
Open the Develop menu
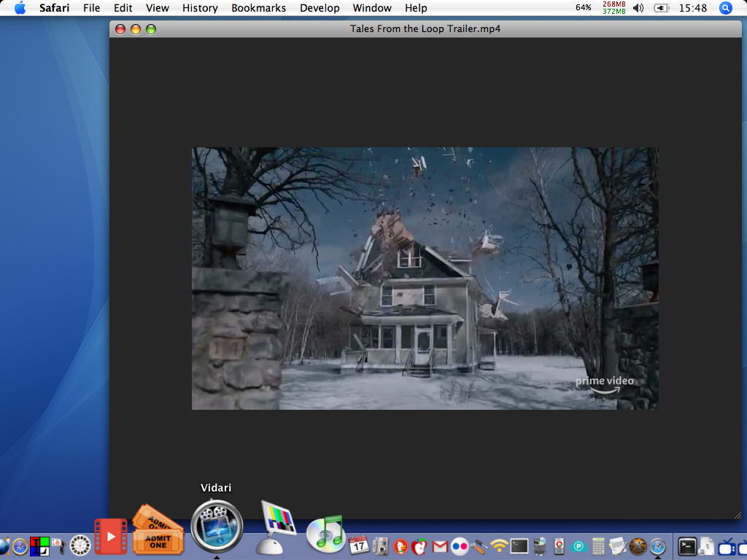320,8
